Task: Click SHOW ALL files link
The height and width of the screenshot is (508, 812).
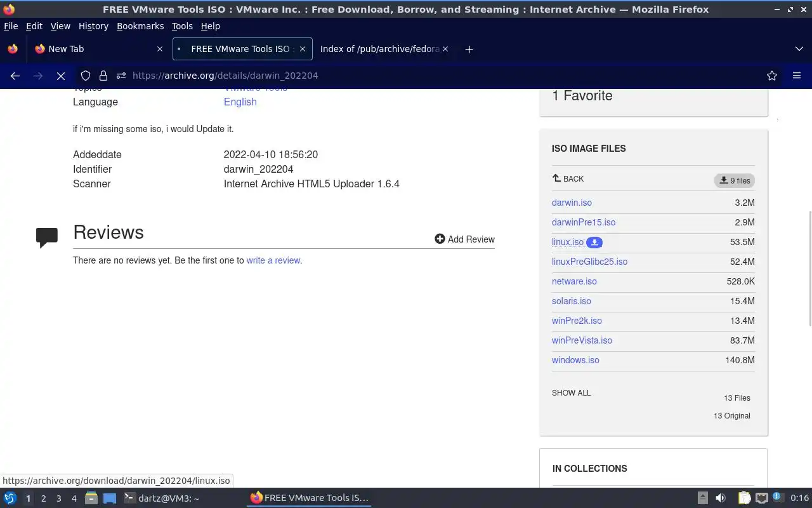Action: coord(571,393)
